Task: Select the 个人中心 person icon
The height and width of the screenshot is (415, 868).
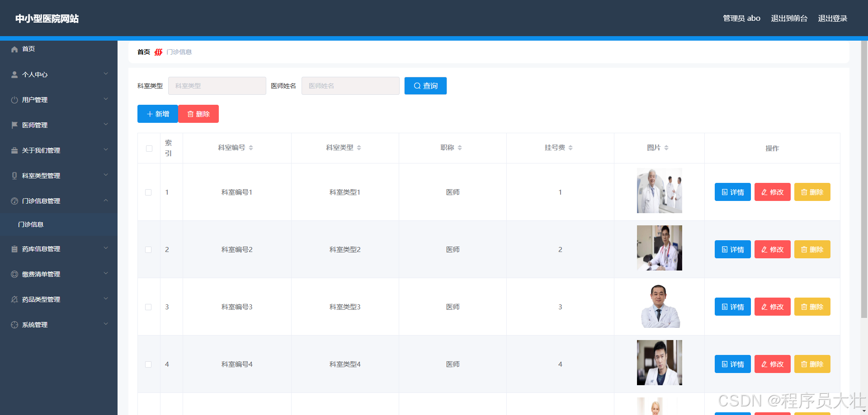Action: (x=14, y=74)
